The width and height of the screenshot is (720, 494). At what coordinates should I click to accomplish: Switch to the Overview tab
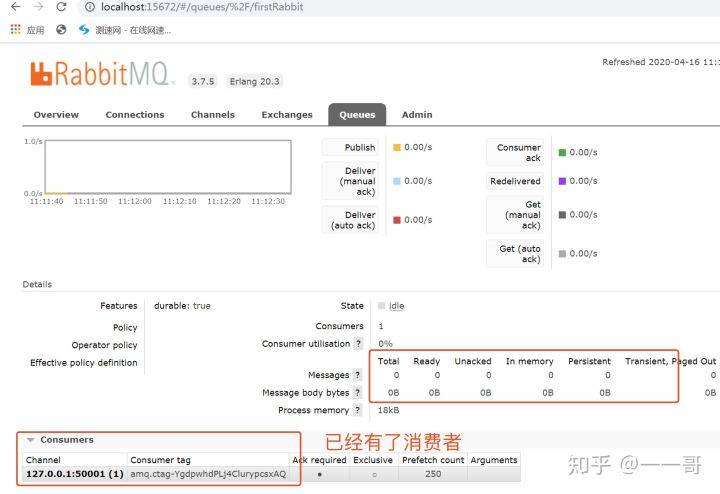56,115
